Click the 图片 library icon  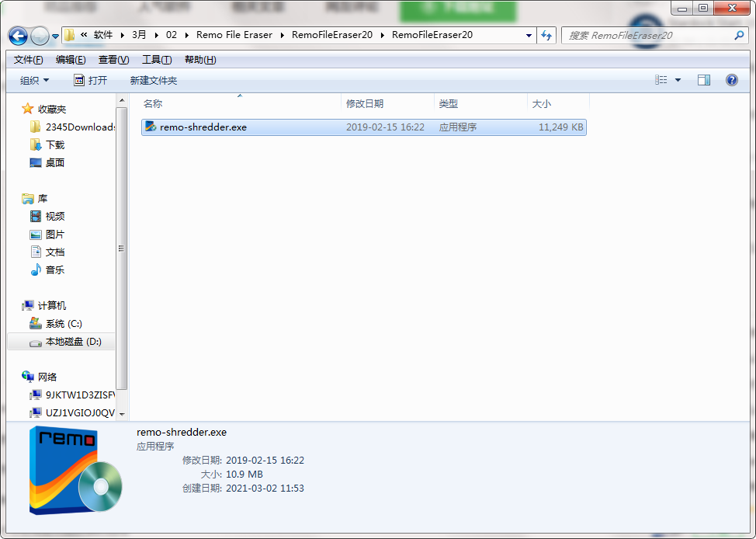[x=35, y=235]
